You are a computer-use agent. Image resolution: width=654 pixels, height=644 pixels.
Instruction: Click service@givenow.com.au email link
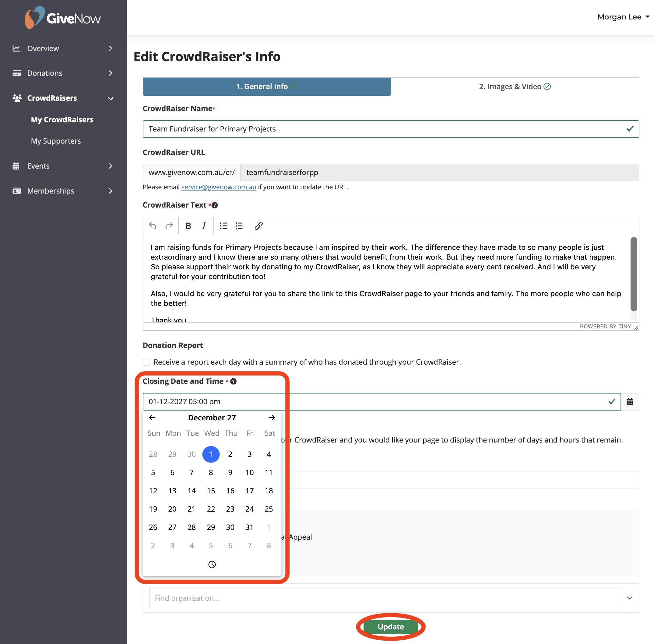[219, 187]
